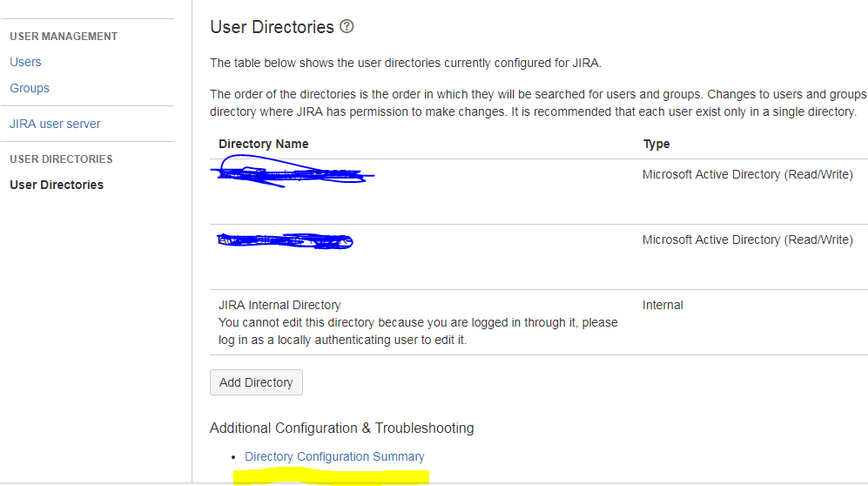Click the User Directories page title
Screen dimensions: 868x486
(272, 27)
